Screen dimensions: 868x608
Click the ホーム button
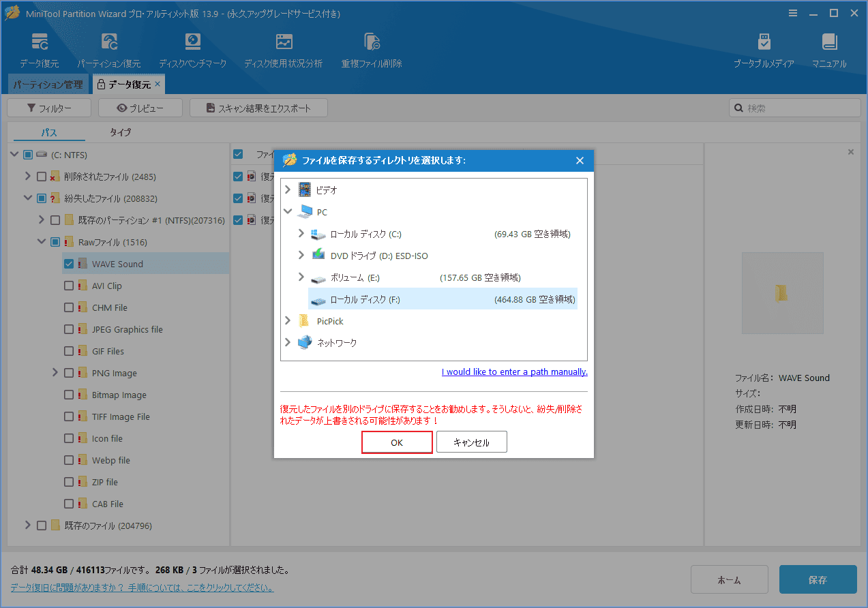730,580
